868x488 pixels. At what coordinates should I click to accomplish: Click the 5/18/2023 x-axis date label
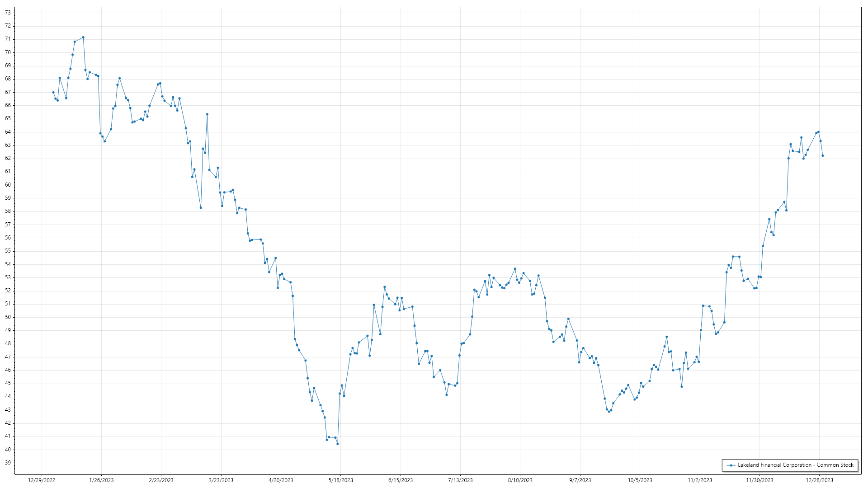340,480
